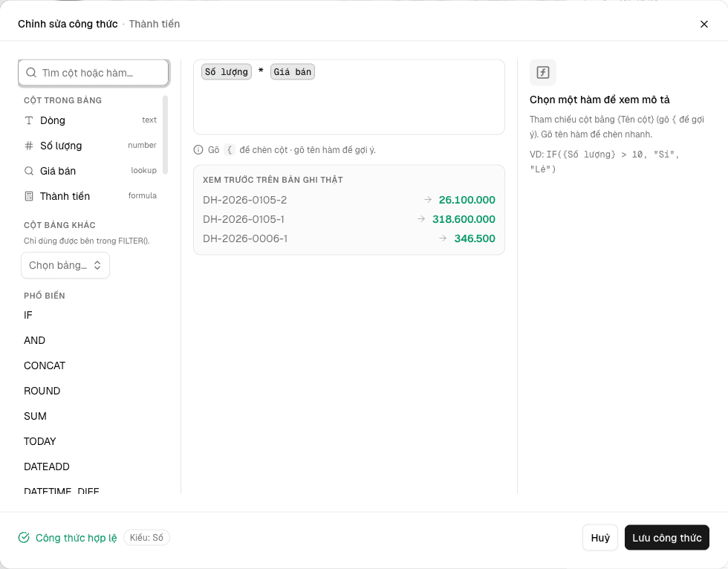Viewport: 728px width, 569px height.
Task: Click the result value 26.100.000
Action: tap(467, 200)
